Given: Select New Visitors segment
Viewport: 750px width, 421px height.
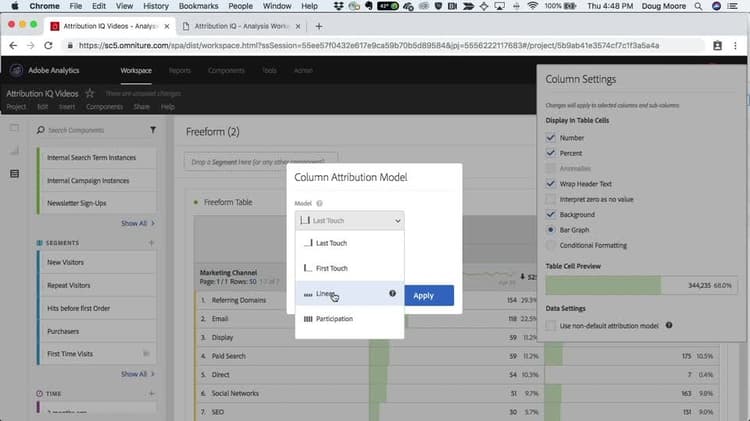Looking at the screenshot, I should click(x=97, y=262).
